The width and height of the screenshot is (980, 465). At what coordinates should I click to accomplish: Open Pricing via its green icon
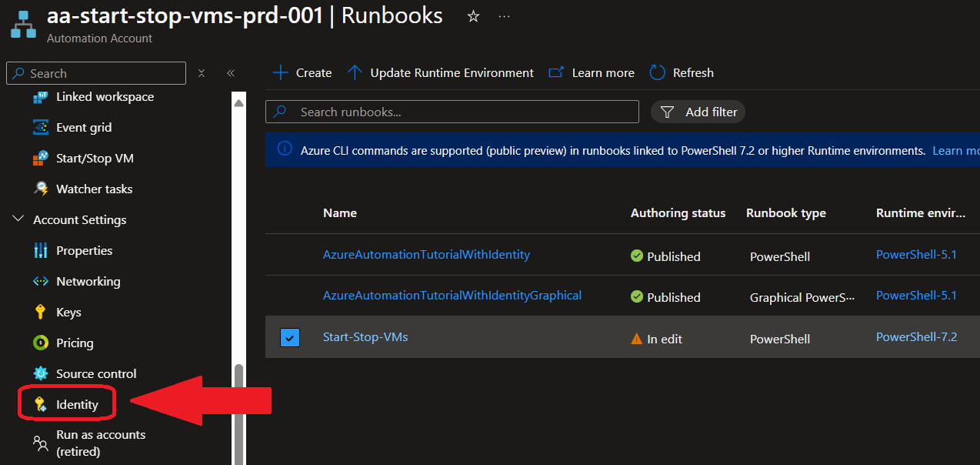click(x=41, y=343)
